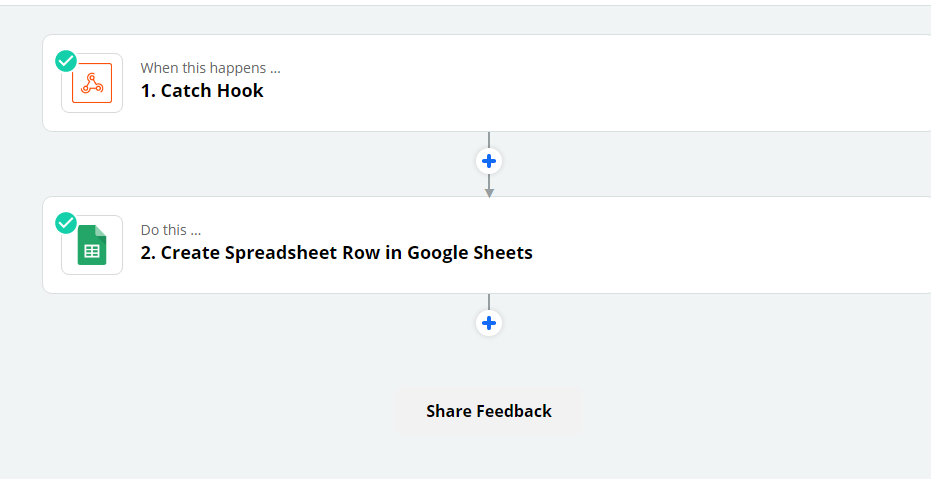
Task: Click the Share Feedback button
Action: [489, 411]
